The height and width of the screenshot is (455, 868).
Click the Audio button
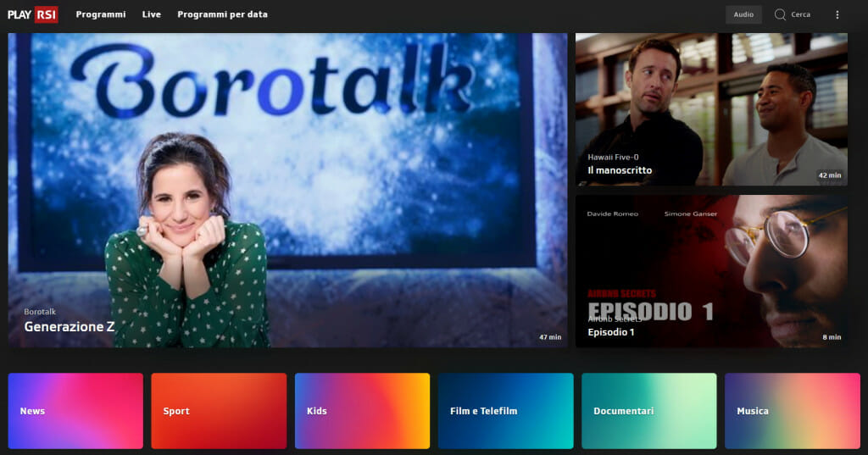pos(743,14)
